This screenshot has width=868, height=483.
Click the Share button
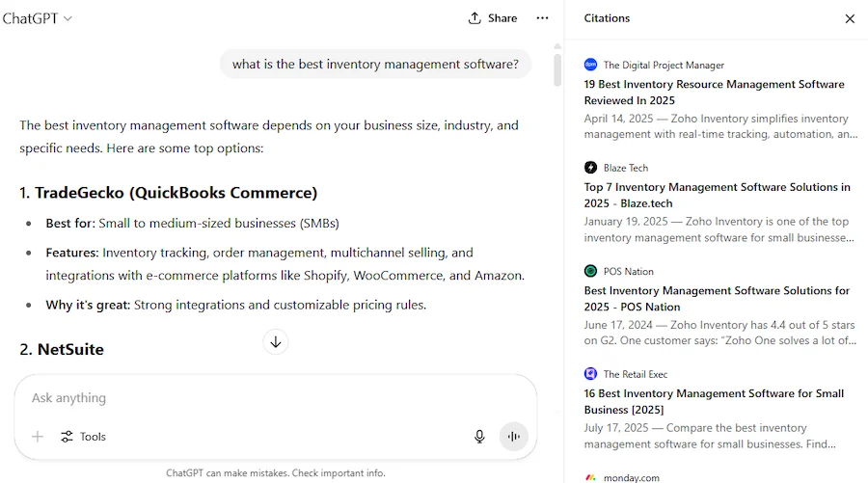coord(493,18)
